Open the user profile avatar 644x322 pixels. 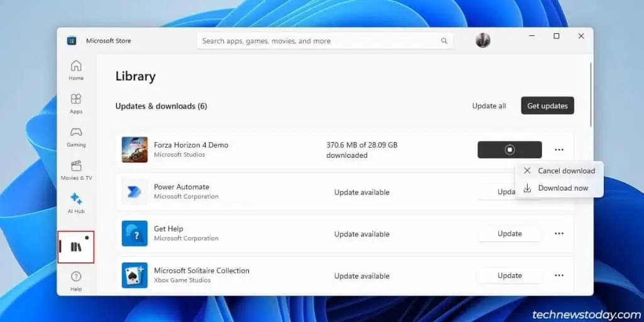click(x=482, y=40)
